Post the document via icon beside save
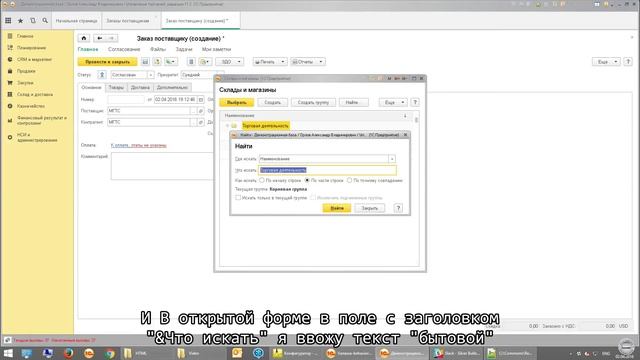640x360 pixels. point(157,62)
